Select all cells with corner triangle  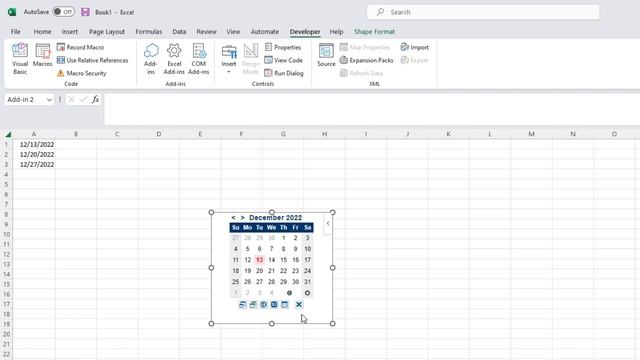[8, 134]
